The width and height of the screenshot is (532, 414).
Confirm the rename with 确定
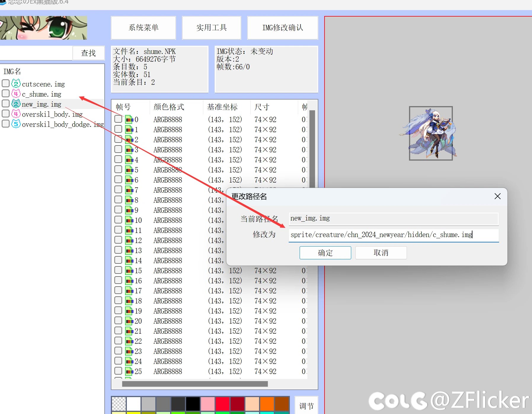pos(325,253)
